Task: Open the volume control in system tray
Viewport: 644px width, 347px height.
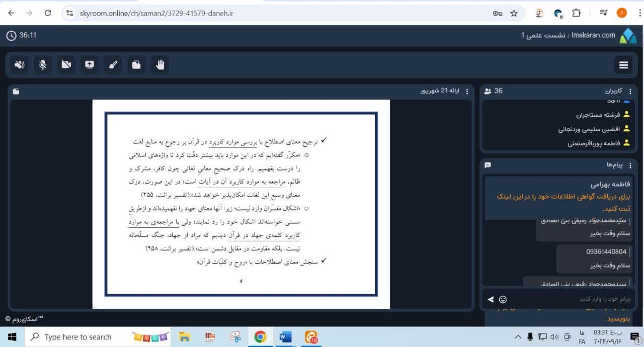Action: 555,337
